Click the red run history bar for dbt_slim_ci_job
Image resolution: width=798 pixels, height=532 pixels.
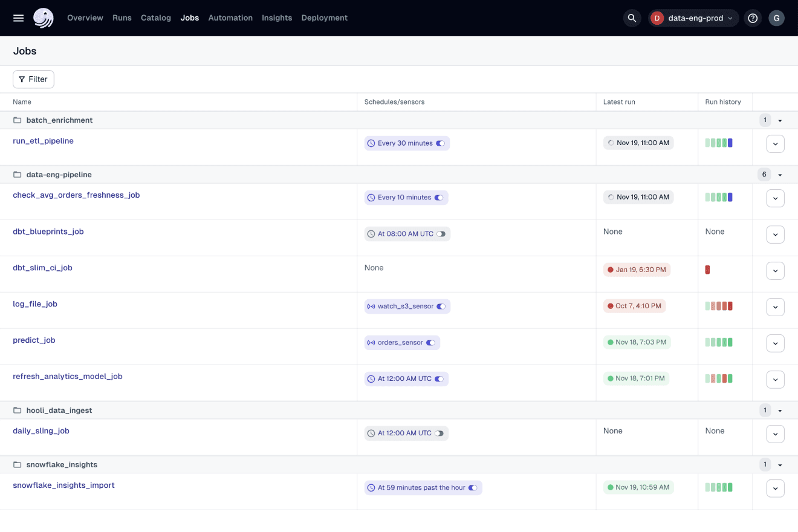click(x=707, y=270)
